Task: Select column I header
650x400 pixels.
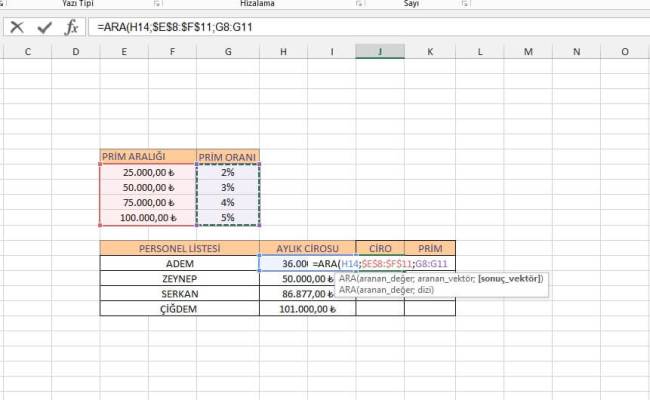Action: (332, 52)
